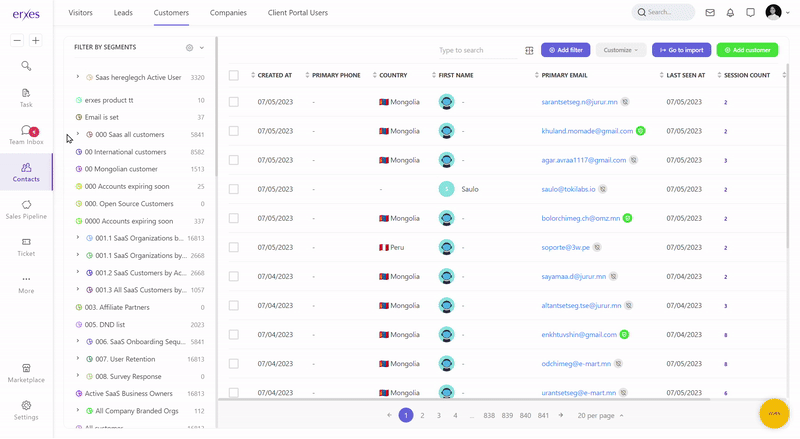Image resolution: width=800 pixels, height=439 pixels.
Task: Open the yellow messenger widget bubble
Action: tap(774, 413)
